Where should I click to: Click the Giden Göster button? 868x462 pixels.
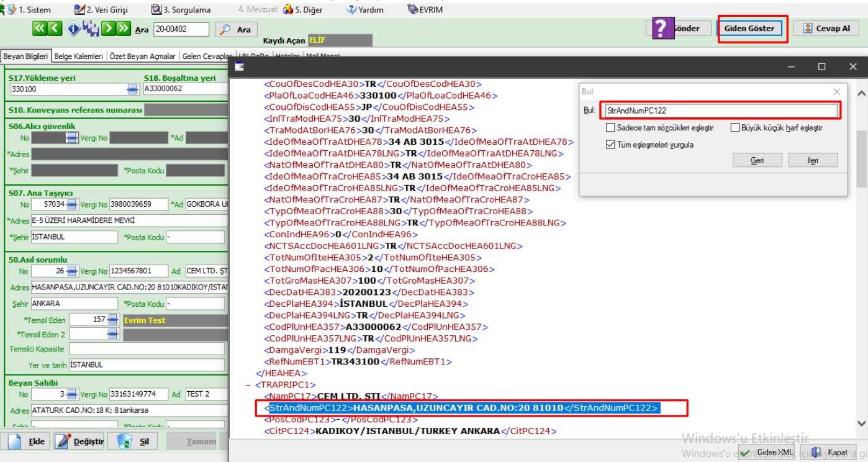coord(749,29)
